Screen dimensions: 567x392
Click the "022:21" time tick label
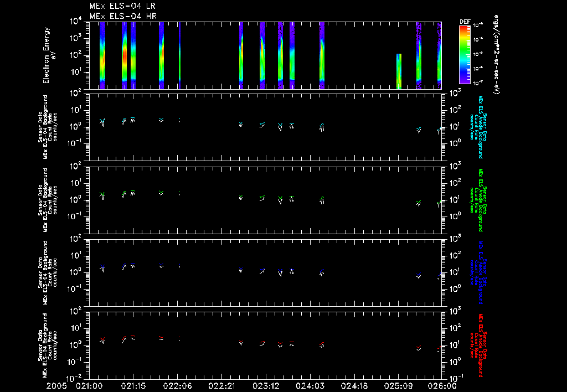click(221, 386)
